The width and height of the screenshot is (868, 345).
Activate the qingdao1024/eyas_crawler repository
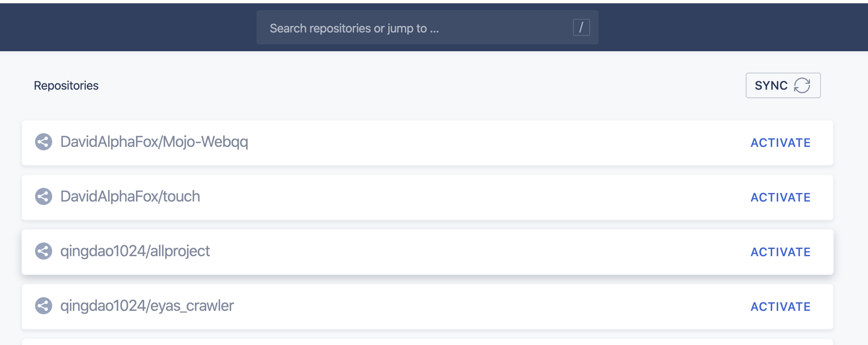click(780, 307)
